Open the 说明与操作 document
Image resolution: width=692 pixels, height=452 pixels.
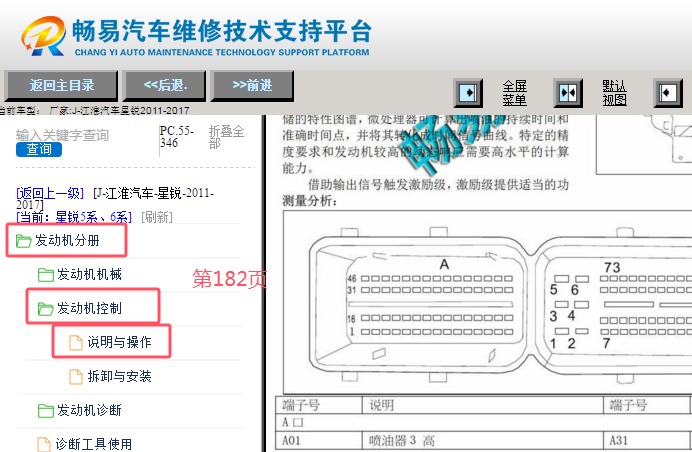coord(119,342)
